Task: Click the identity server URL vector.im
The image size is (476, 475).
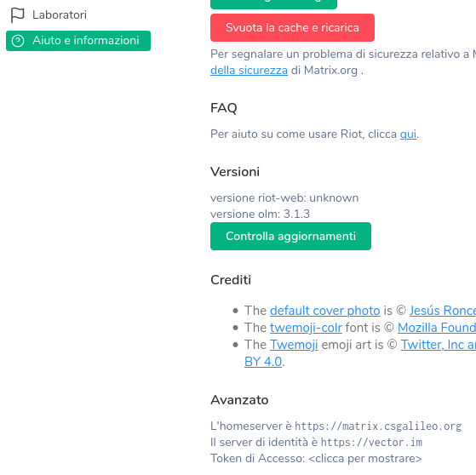Action: click(371, 442)
